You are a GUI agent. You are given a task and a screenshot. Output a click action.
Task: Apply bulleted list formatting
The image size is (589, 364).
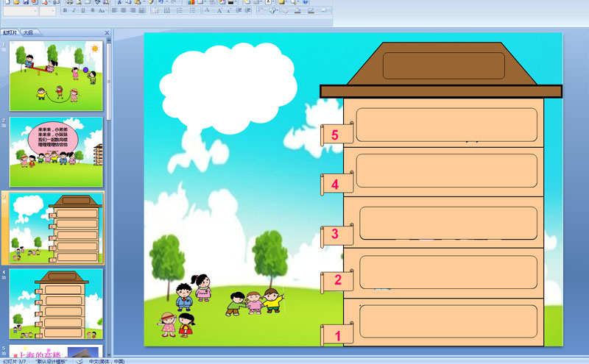(x=193, y=10)
